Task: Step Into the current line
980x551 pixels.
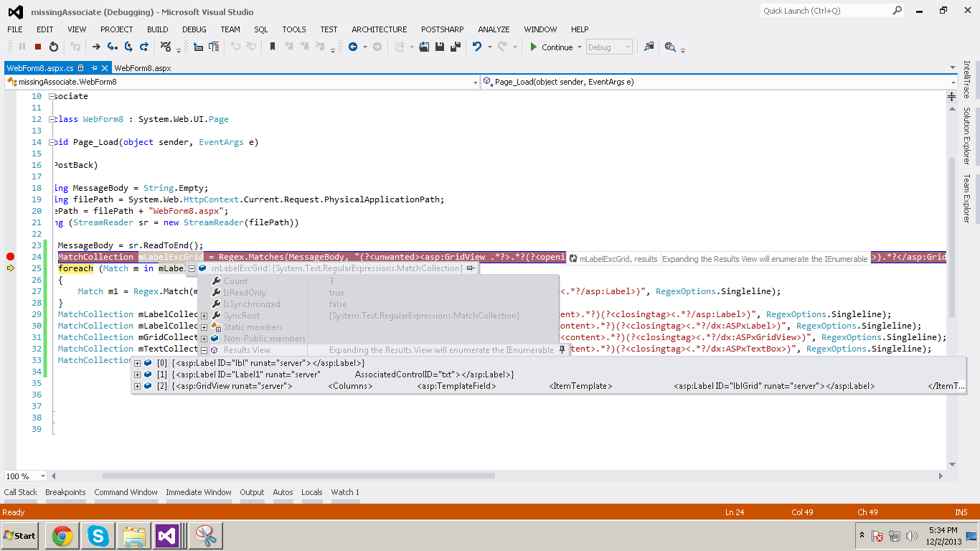Action: [x=112, y=47]
